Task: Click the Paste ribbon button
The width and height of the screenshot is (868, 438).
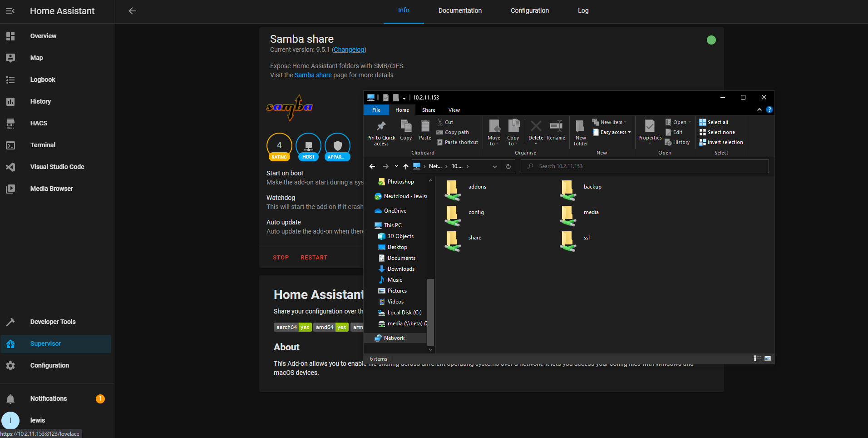Action: click(x=425, y=130)
